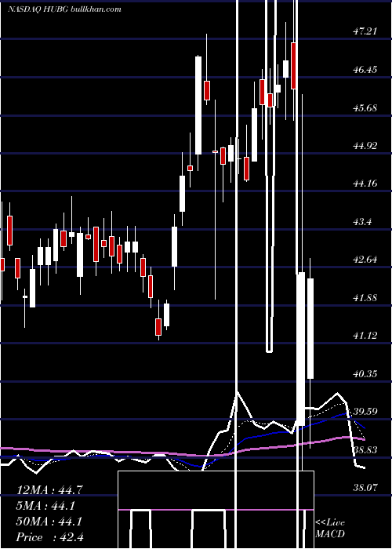Click the 38.83 price axis label
This screenshot has width=392, height=549.
click(x=365, y=450)
